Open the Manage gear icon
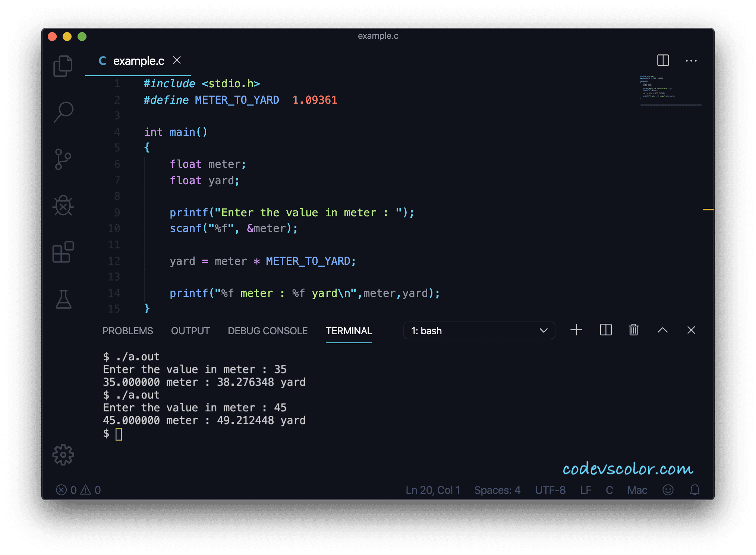Viewport: 756px width, 555px height. 63,455
